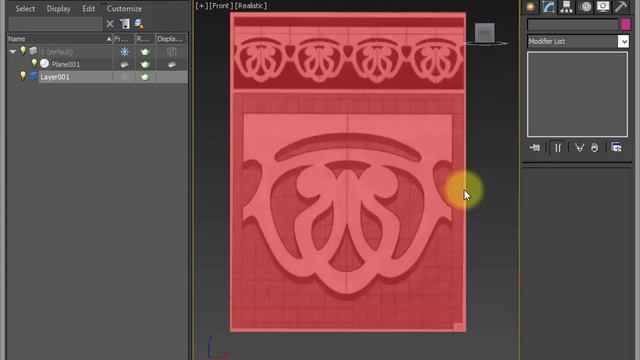
Task: Sort by the Name column header
Action: 60,39
